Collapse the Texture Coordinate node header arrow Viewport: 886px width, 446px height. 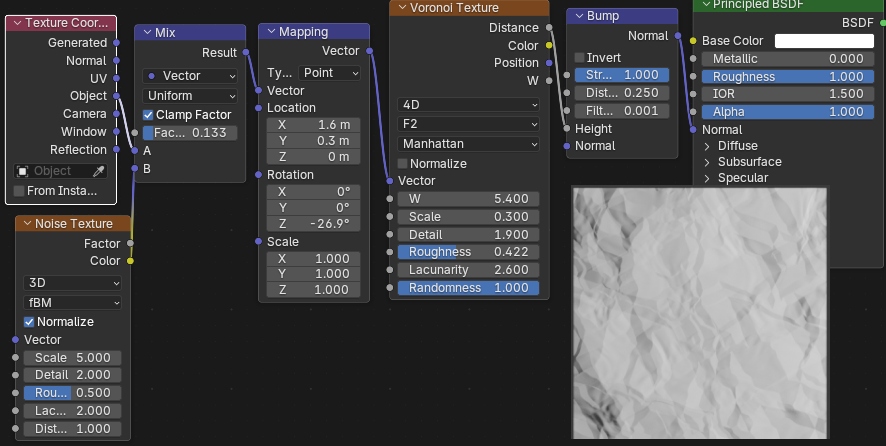coord(17,23)
